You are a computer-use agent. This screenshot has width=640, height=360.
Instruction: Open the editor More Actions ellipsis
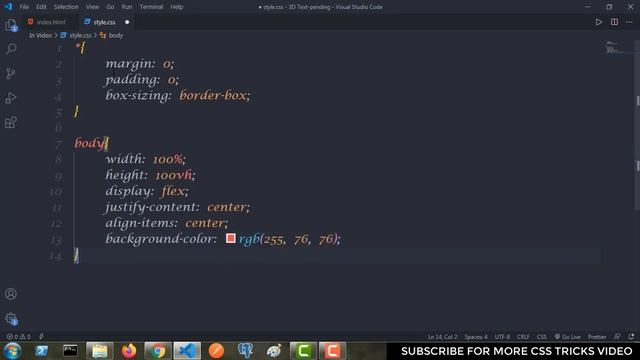[x=629, y=22]
